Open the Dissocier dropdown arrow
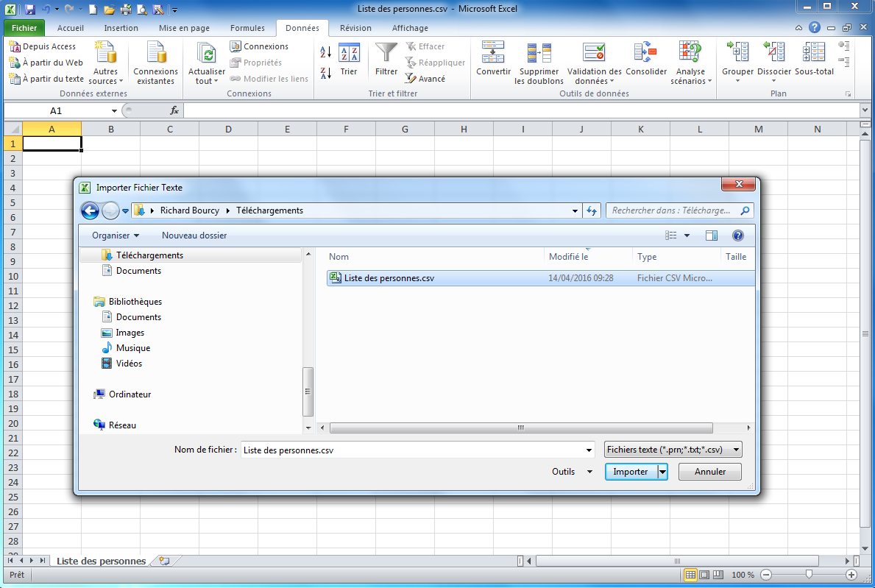The image size is (875, 588). 774,82
